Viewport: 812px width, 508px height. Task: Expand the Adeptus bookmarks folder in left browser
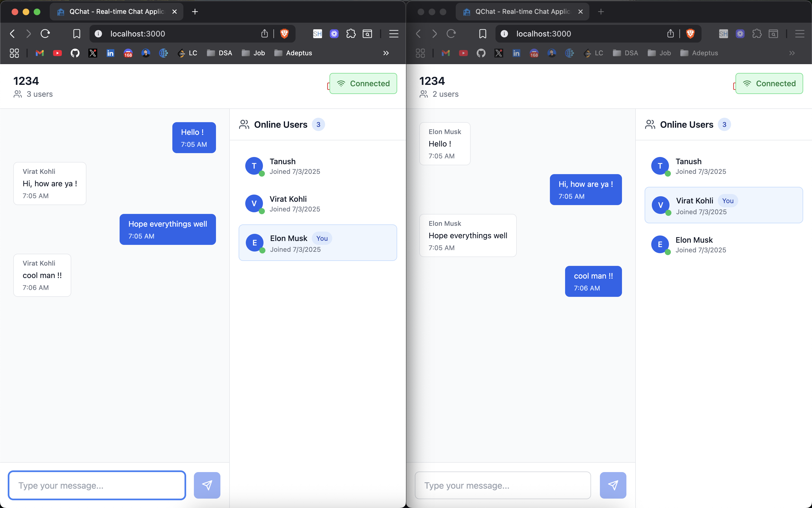(x=293, y=53)
